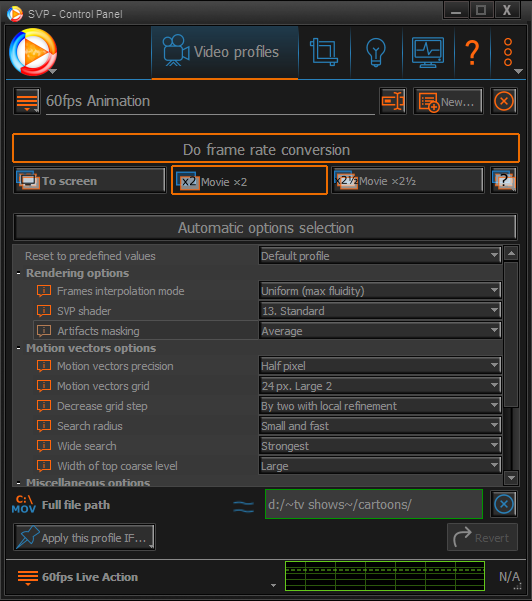The image size is (532, 601).
Task: Click the approximately-equal comparison operator
Action: [244, 507]
